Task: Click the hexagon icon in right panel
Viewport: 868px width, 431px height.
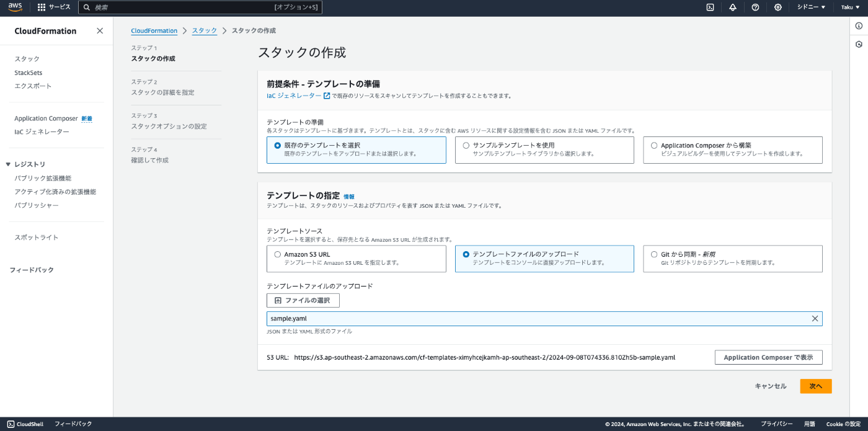Action: point(859,45)
